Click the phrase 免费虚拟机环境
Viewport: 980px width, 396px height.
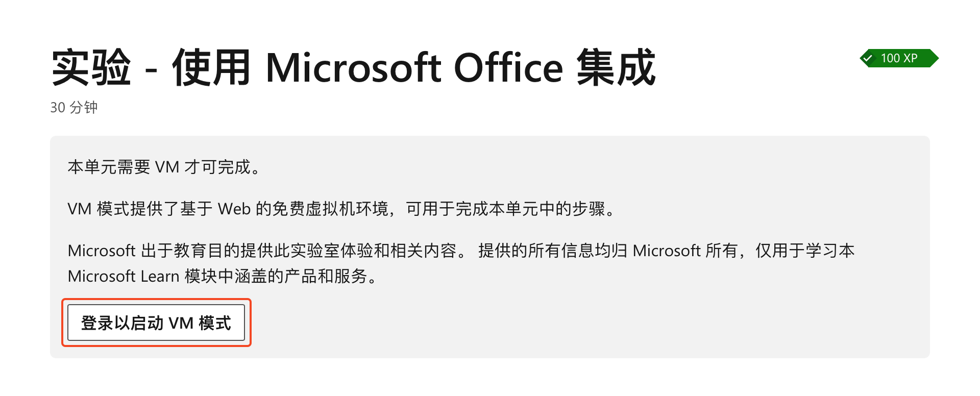point(330,209)
